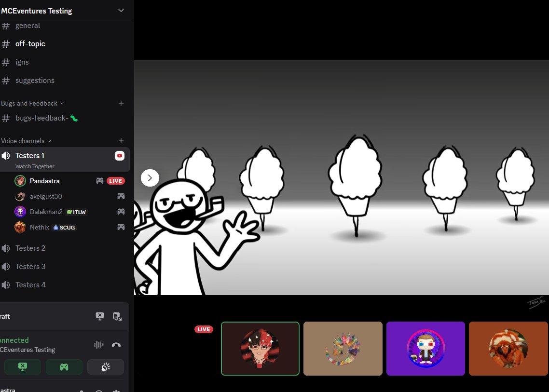The height and width of the screenshot is (392, 549).
Task: Add a channel to Bugs and Feedback category
Action: click(x=121, y=103)
